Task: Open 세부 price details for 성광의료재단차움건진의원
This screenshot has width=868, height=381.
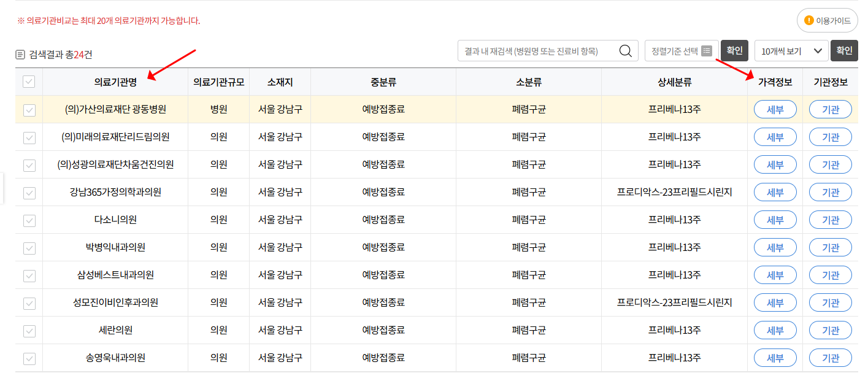Action: 775,164
